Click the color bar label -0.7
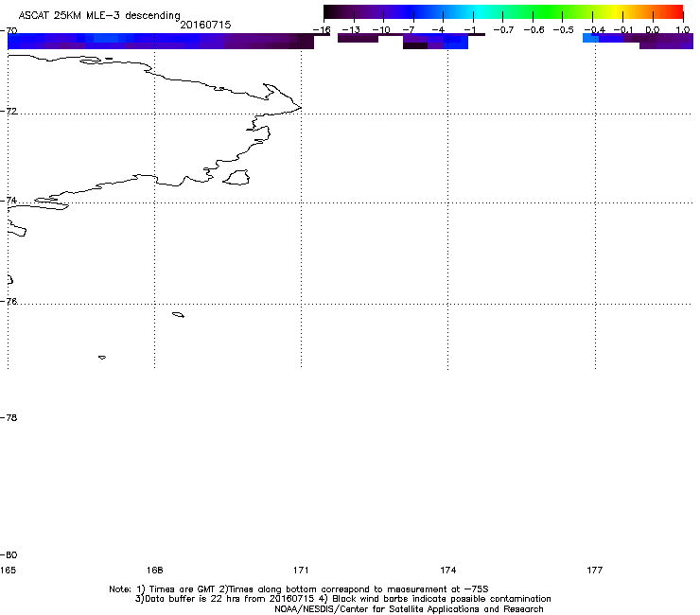700x615 pixels. pos(503,30)
